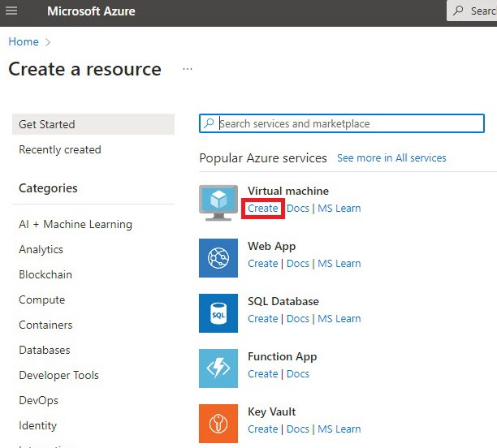Open the Containers category
The image size is (497, 448).
(x=45, y=325)
